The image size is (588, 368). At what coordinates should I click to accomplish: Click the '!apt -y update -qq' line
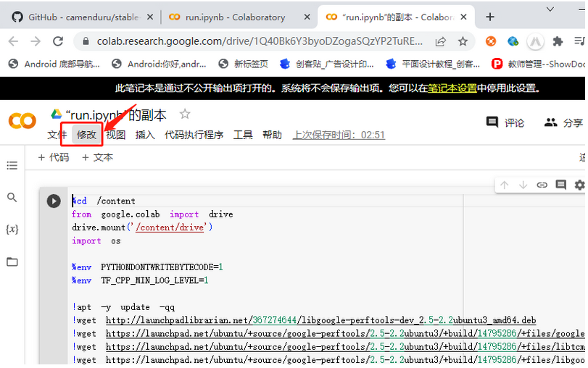coord(123,307)
